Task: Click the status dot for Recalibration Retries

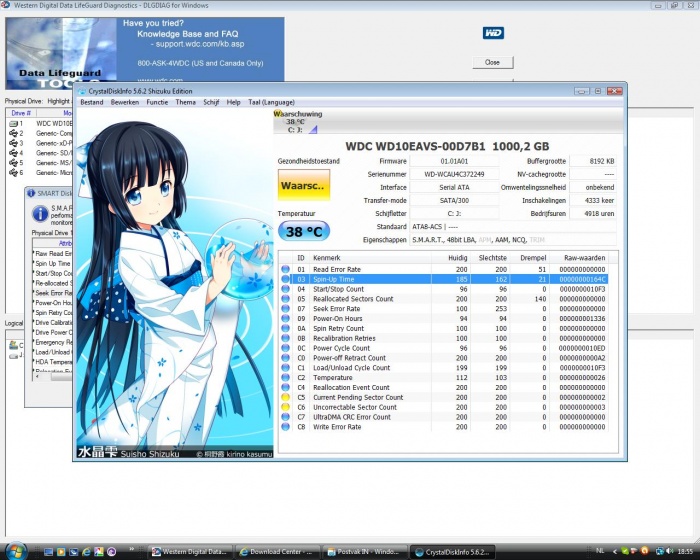Action: point(285,338)
